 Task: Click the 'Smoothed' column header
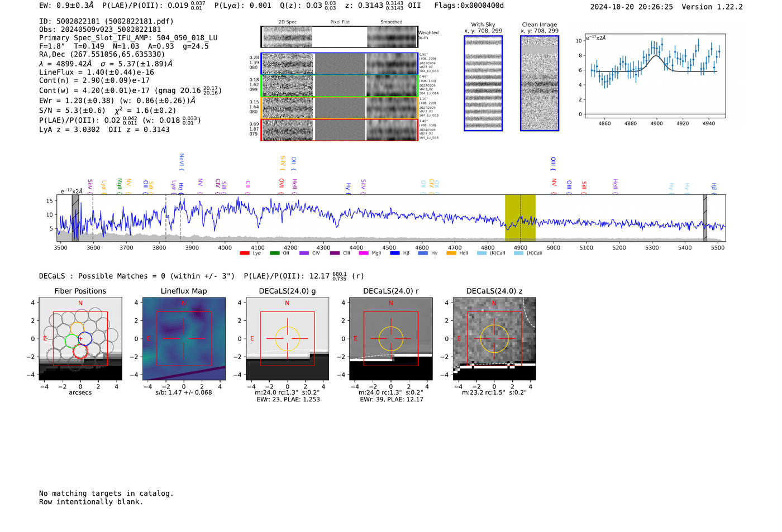391,22
